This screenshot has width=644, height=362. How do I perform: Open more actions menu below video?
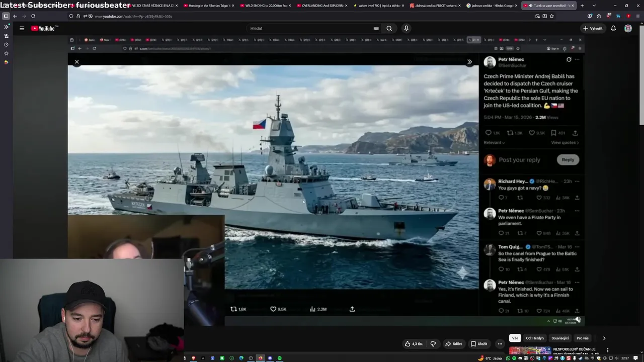point(500,344)
